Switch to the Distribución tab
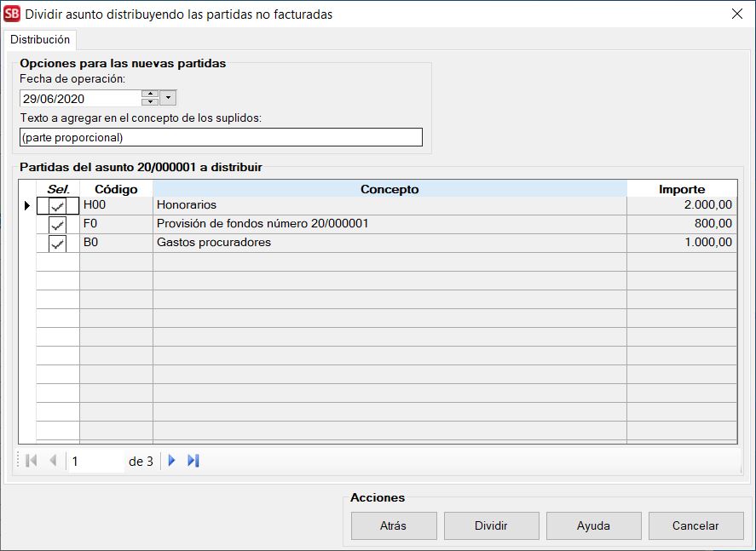The height and width of the screenshot is (551, 756). point(40,39)
